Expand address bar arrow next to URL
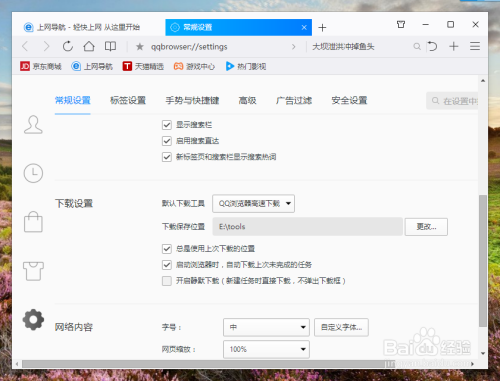500x381 pixels. point(294,47)
